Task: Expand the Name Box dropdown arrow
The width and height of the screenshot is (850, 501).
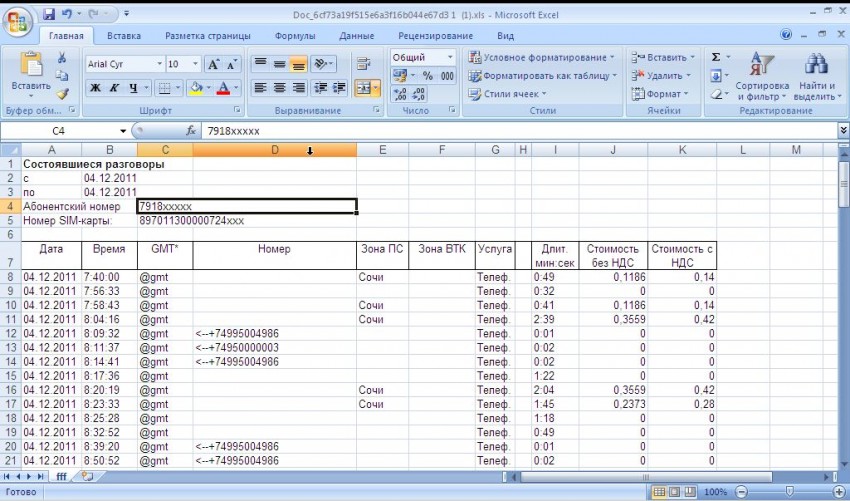Action: (123, 131)
